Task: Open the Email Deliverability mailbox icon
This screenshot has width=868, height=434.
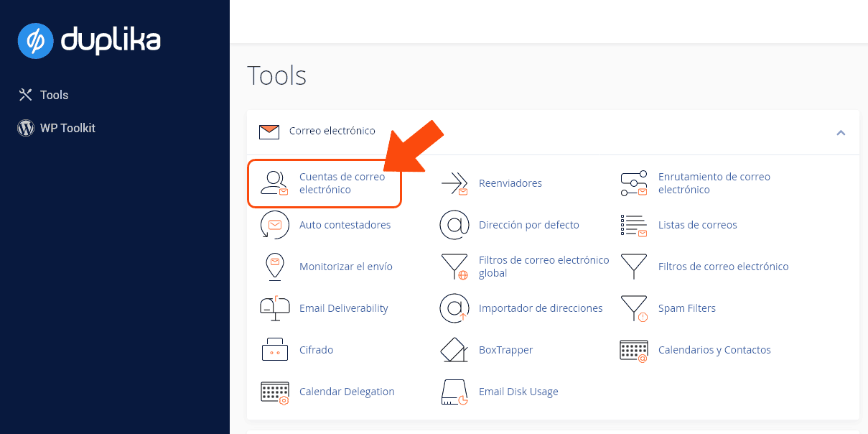Action: click(x=274, y=308)
